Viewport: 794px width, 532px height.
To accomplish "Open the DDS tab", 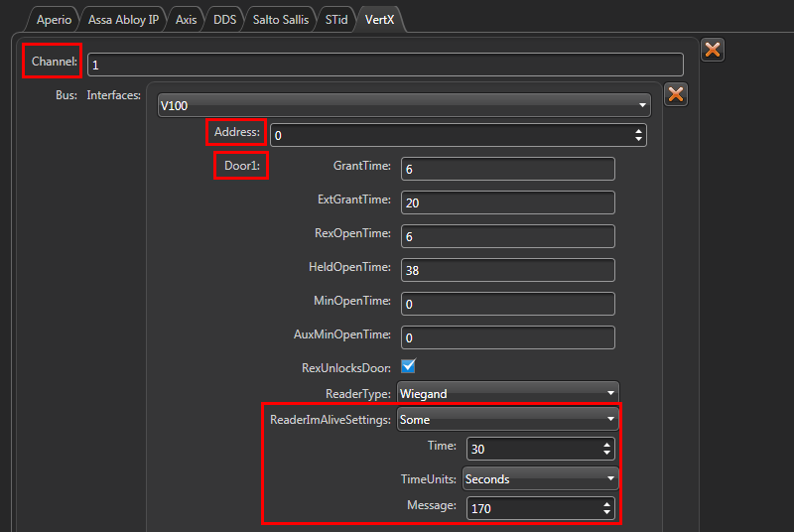I will (225, 19).
